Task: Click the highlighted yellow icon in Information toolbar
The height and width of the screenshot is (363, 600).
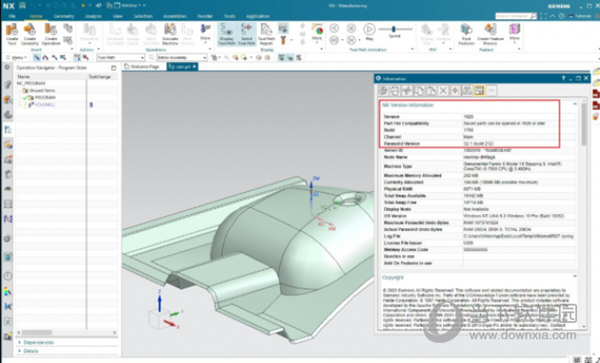Action: (479, 90)
